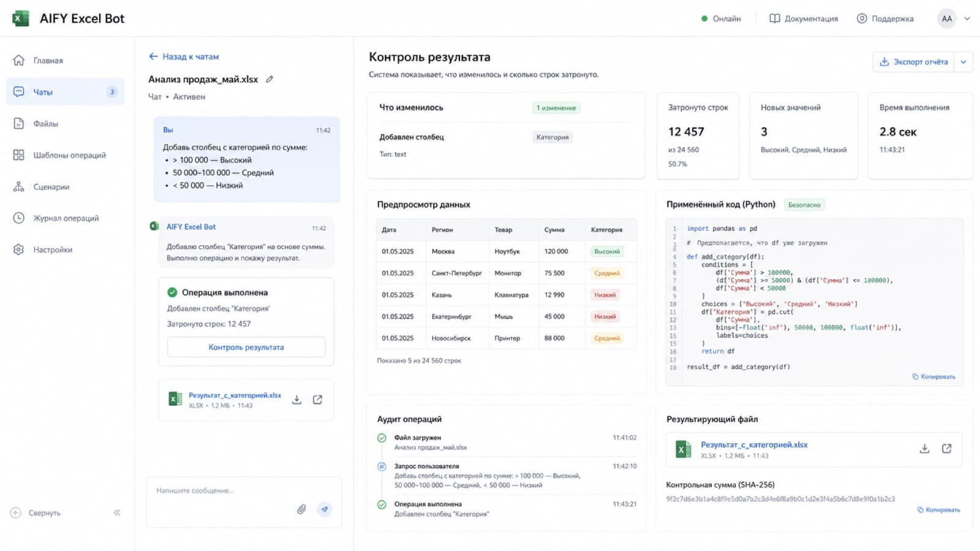
Task: Copy the Python code via Копировать
Action: [x=934, y=377]
